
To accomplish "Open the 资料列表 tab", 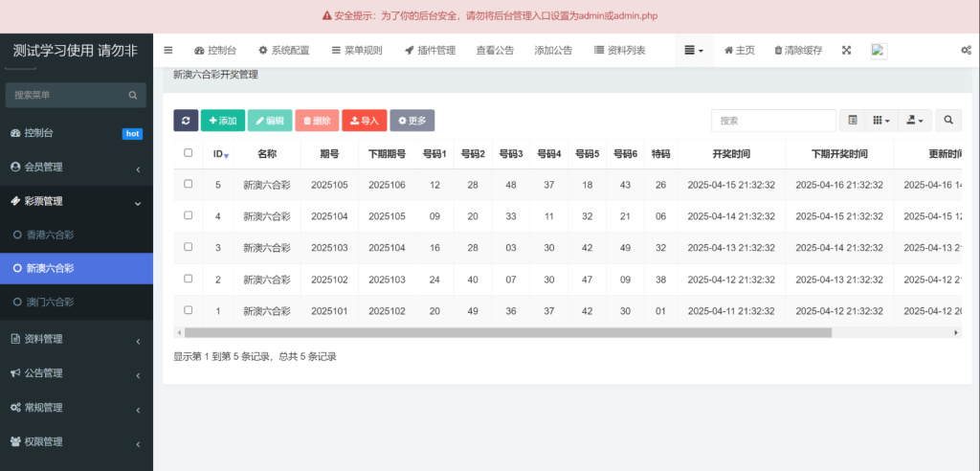I will click(x=619, y=51).
